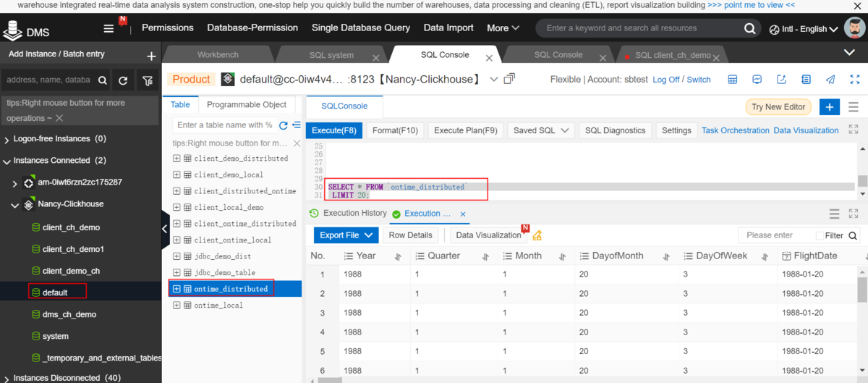Open the DMS hamburger menu icon

click(109, 29)
